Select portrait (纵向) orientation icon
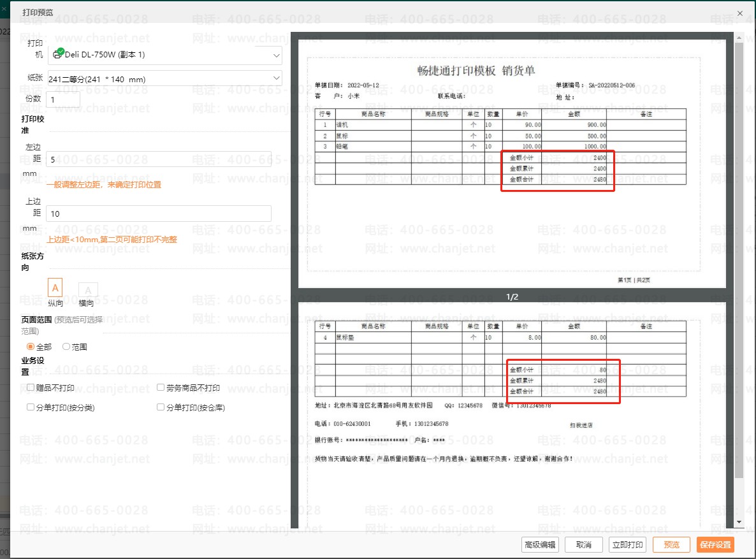Viewport: 756px width, 559px height. point(55,288)
